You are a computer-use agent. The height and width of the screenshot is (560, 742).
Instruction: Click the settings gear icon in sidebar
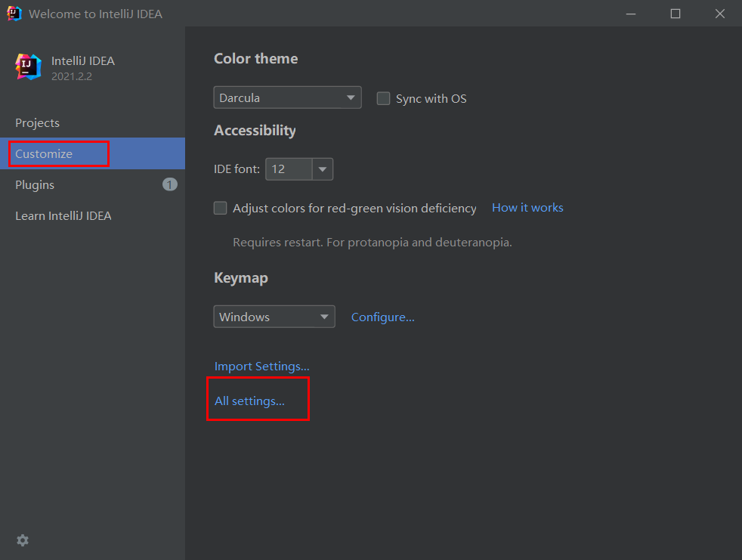23,540
